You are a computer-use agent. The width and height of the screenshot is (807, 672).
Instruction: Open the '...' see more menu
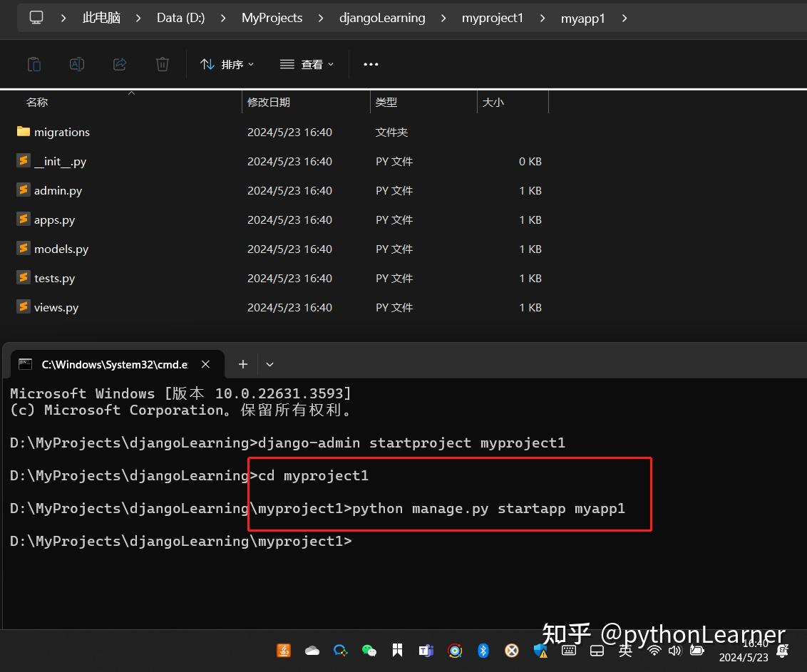pos(370,64)
